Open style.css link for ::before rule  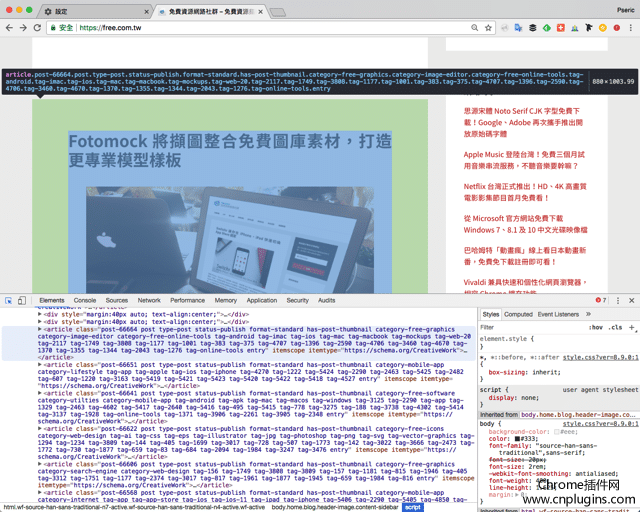[x=600, y=357]
